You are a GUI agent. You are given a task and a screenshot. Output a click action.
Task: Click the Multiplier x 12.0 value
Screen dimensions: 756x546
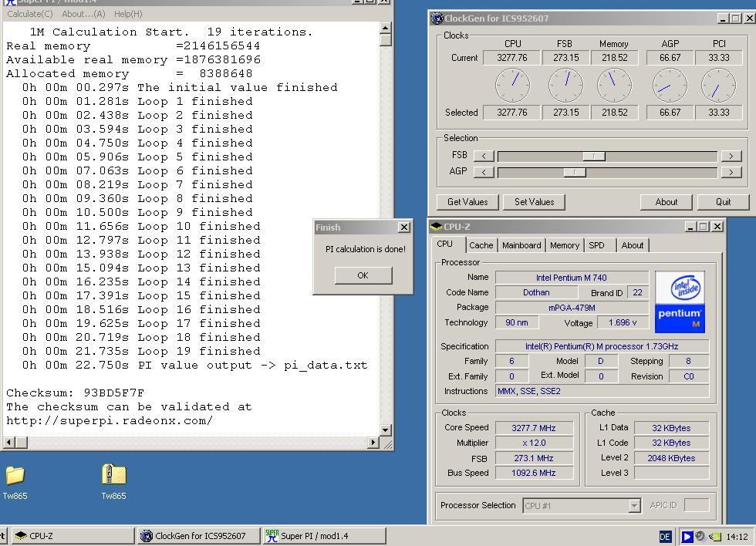coord(534,443)
